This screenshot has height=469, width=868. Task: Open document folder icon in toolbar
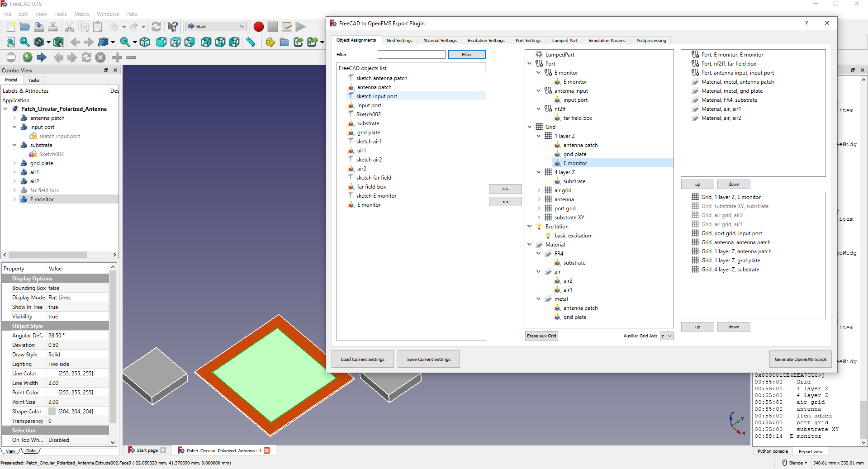pyautogui.click(x=25, y=27)
